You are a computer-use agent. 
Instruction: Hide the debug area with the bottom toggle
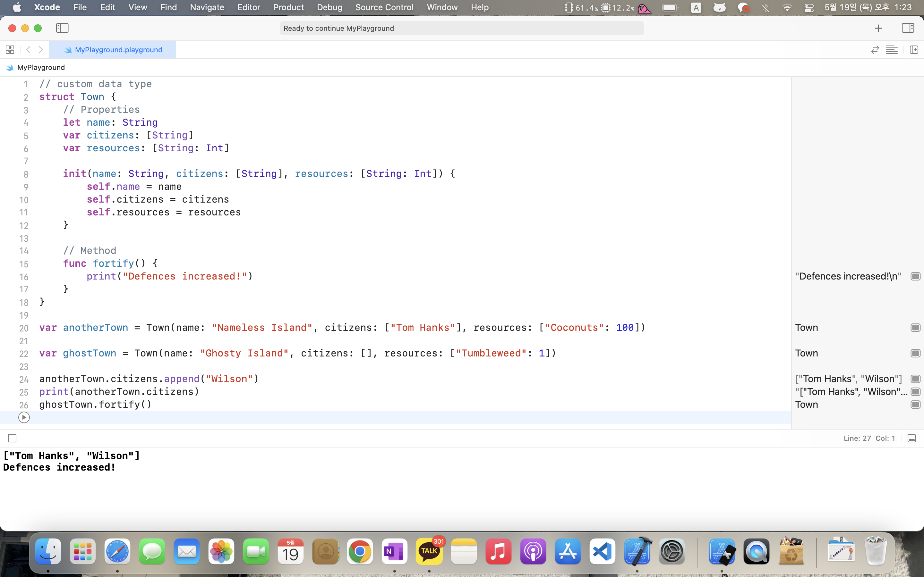pyautogui.click(x=911, y=438)
